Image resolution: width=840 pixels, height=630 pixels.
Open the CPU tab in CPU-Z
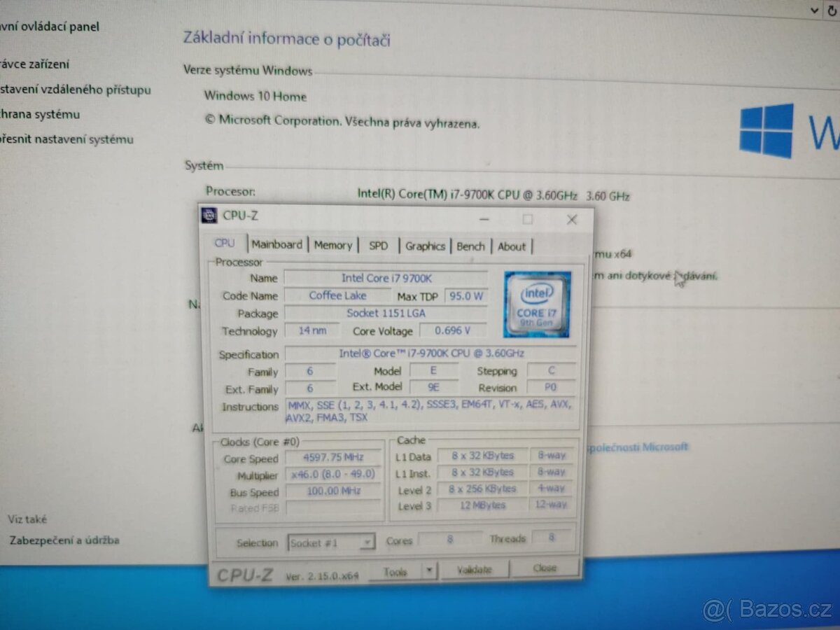click(x=225, y=244)
